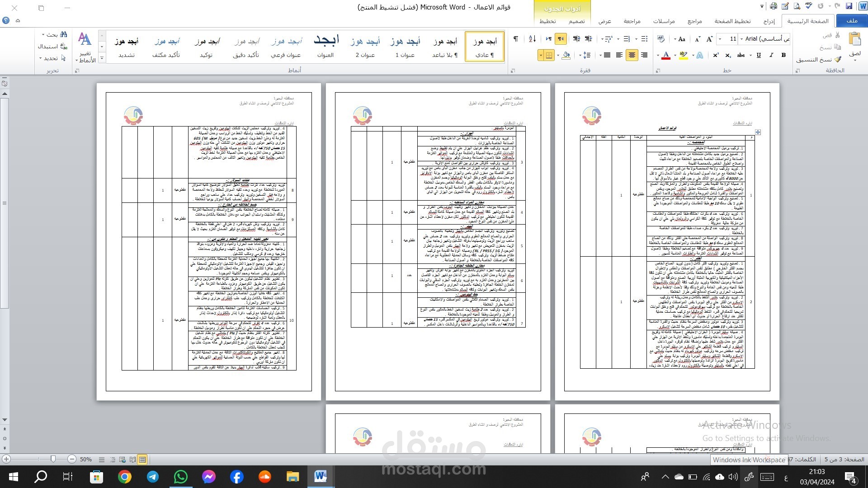Increase paragraph indent
The image size is (868, 488).
[576, 39]
